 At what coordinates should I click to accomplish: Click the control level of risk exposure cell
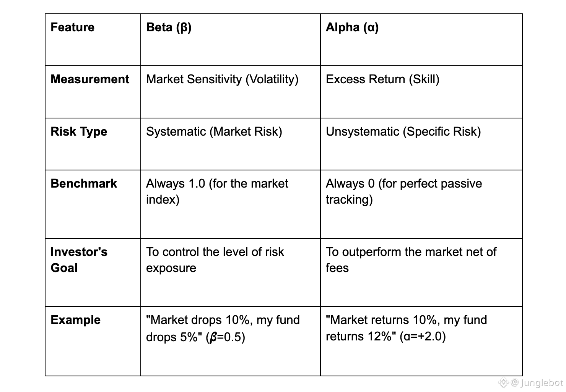point(215,260)
